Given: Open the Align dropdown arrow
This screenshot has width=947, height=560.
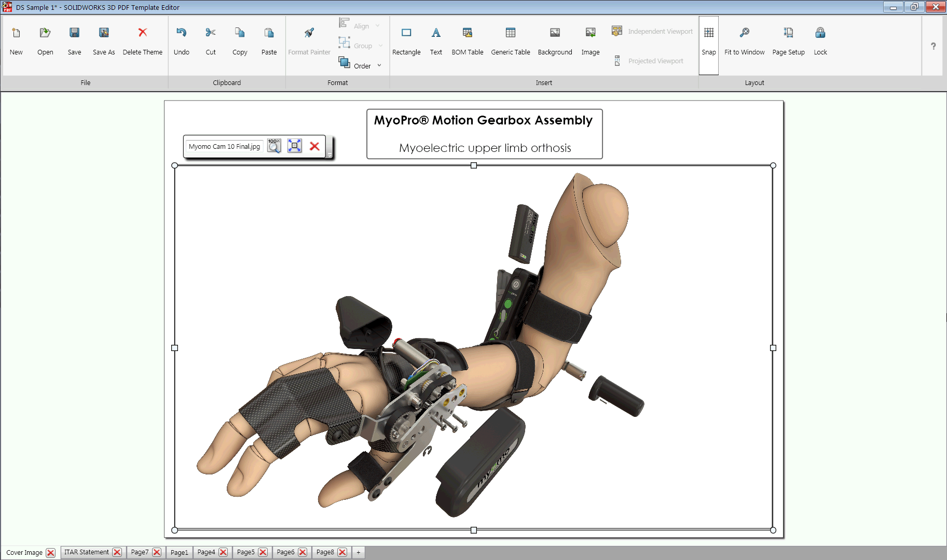Looking at the screenshot, I should (x=378, y=25).
